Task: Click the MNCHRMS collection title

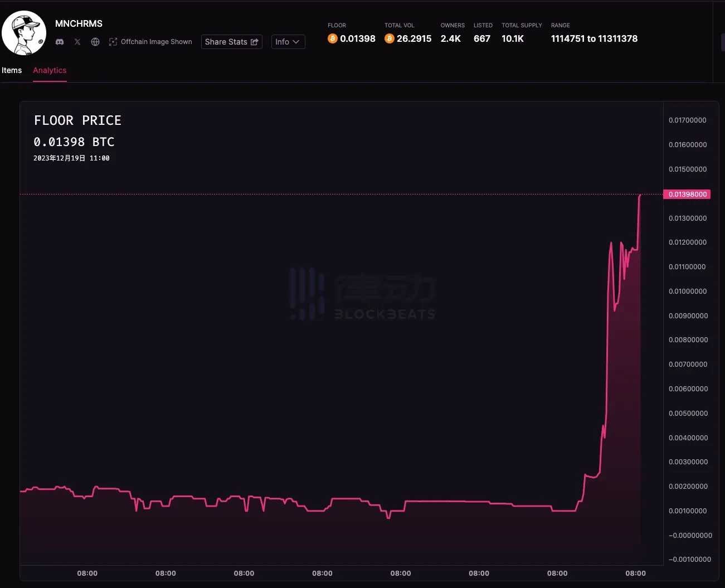Action: (79, 23)
